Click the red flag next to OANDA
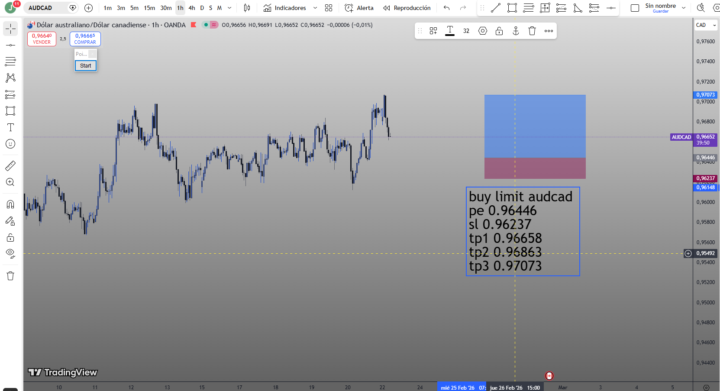The width and height of the screenshot is (720, 391). point(193,25)
